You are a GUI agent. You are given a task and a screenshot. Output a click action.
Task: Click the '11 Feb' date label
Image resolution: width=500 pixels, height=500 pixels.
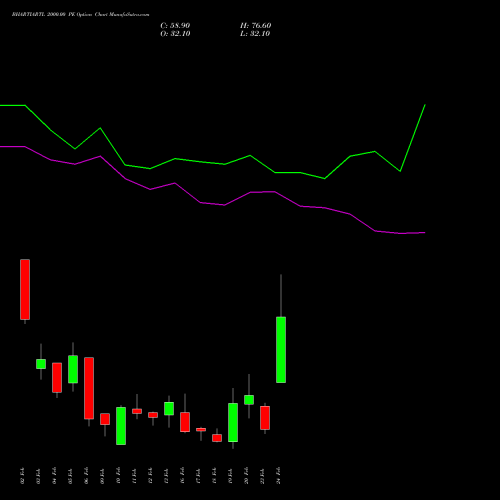[x=134, y=476]
